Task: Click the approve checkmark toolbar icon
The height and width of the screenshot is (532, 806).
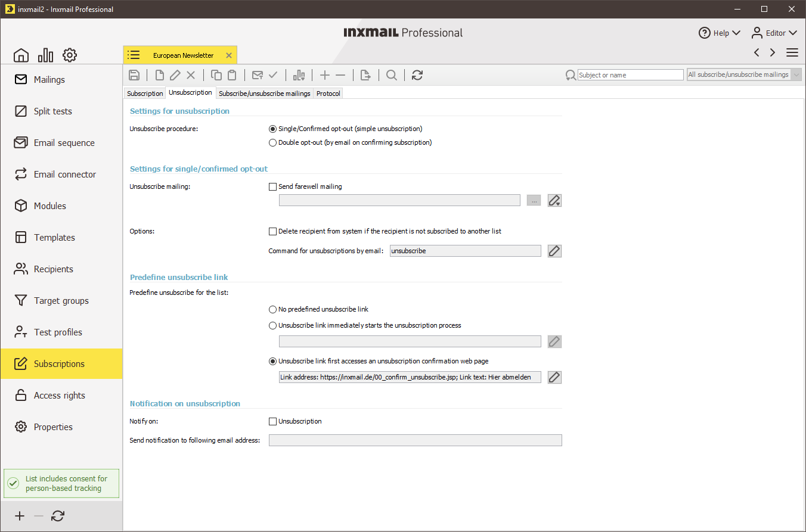Action: point(273,75)
